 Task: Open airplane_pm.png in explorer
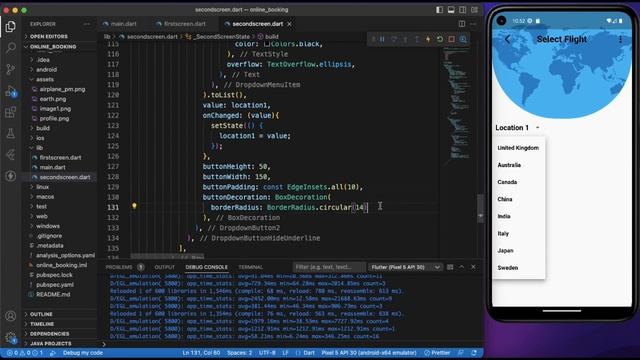(62, 89)
